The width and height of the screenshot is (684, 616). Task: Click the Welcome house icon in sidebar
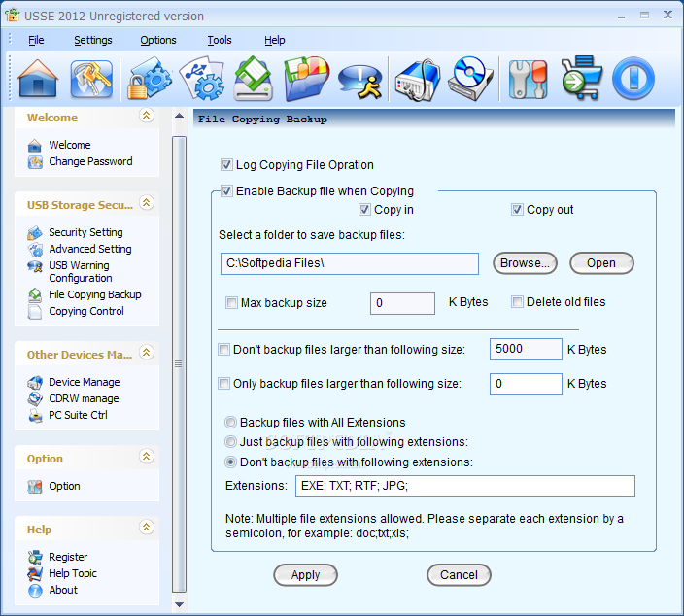tap(34, 146)
